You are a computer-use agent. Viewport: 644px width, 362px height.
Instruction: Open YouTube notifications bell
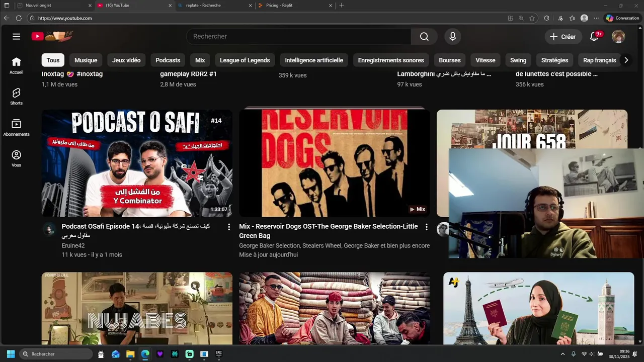pyautogui.click(x=594, y=37)
